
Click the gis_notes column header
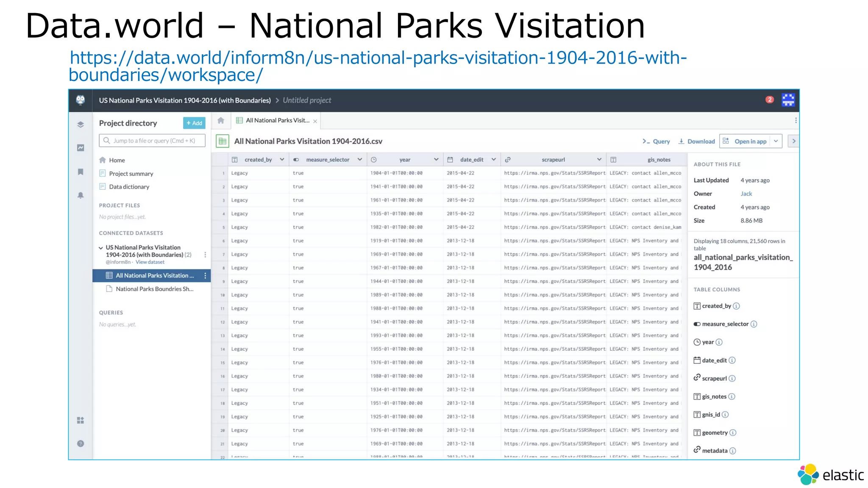click(646, 160)
